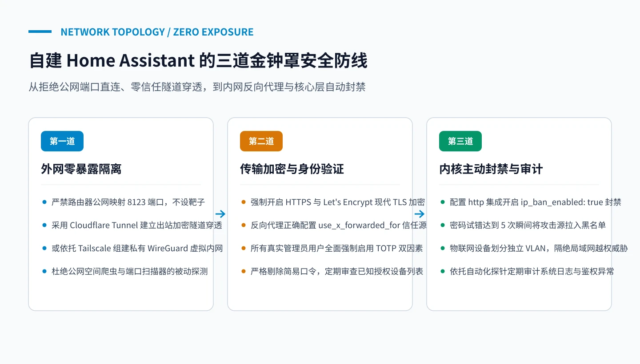Click the card heading 外网零暴露隔离
This screenshot has width=640, height=364.
(x=81, y=169)
